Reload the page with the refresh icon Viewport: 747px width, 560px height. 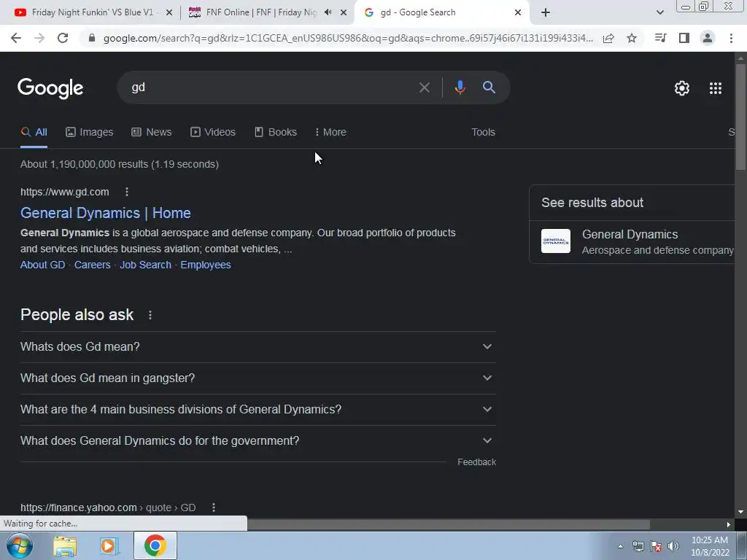pyautogui.click(x=63, y=38)
